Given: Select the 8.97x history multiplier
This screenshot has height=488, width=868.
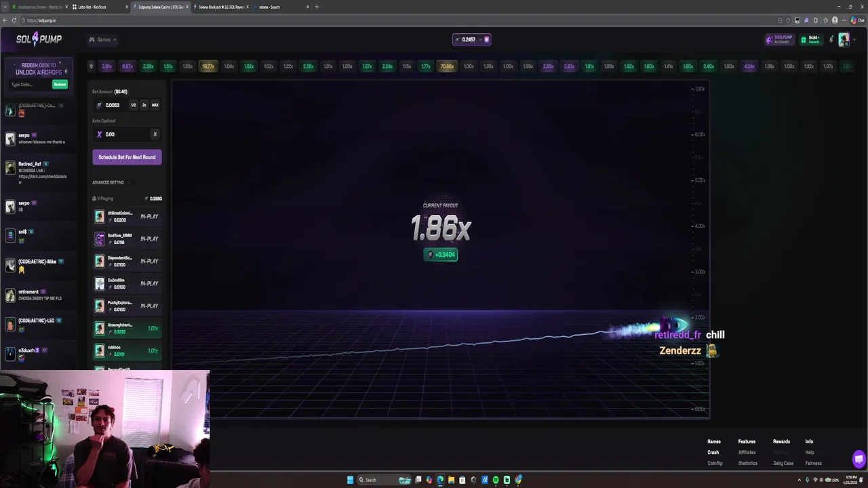Looking at the screenshot, I should tap(127, 66).
